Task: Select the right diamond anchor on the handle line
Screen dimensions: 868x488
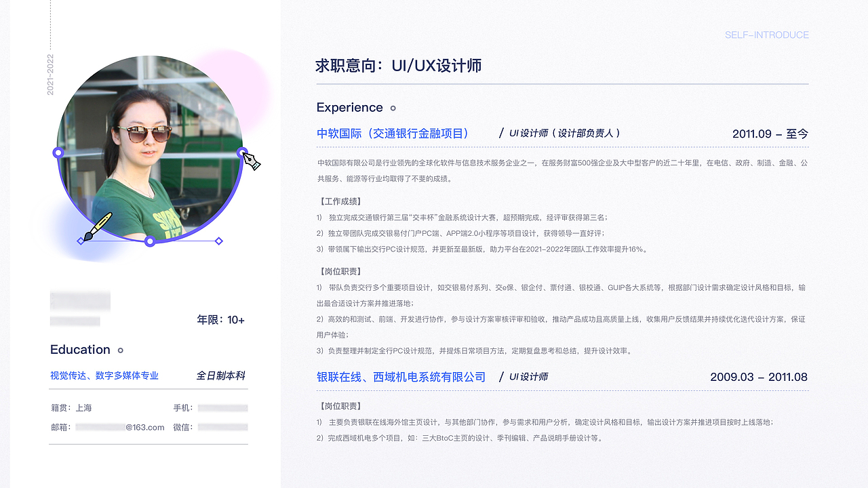Action: [218, 240]
